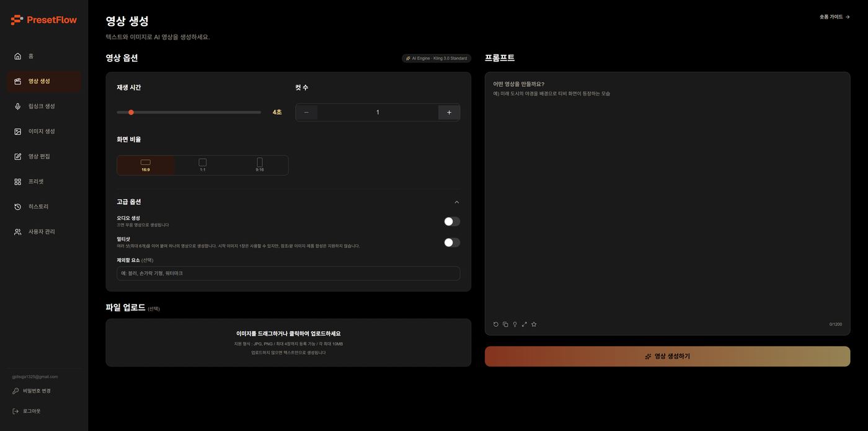Open 프리셋 via its grid icon

pos(17,182)
